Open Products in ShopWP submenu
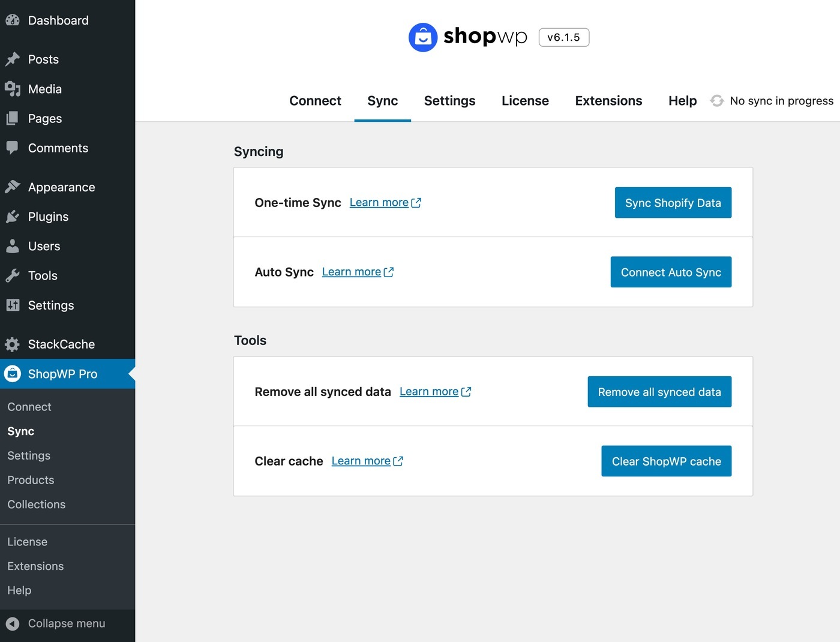Image resolution: width=840 pixels, height=642 pixels. pyautogui.click(x=31, y=480)
